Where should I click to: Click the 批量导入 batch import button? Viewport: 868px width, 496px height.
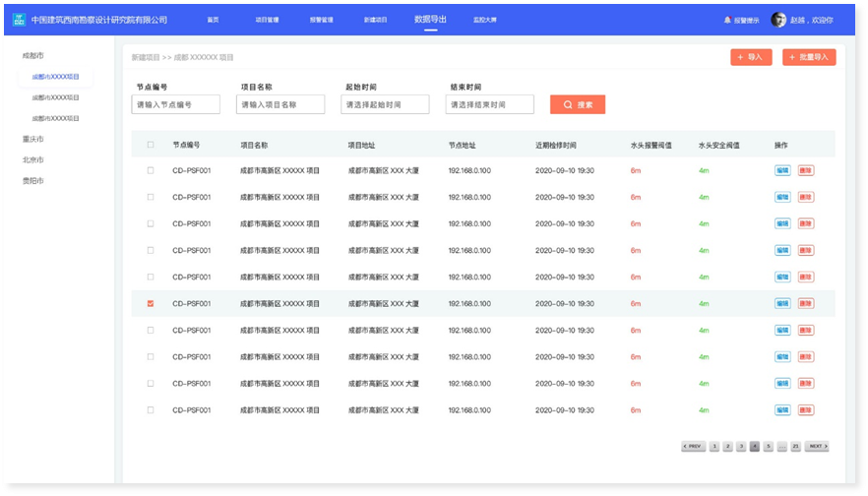[809, 57]
